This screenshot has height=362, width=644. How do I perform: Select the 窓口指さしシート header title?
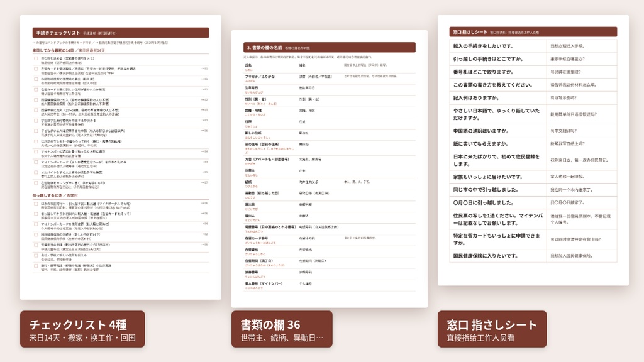470,31
